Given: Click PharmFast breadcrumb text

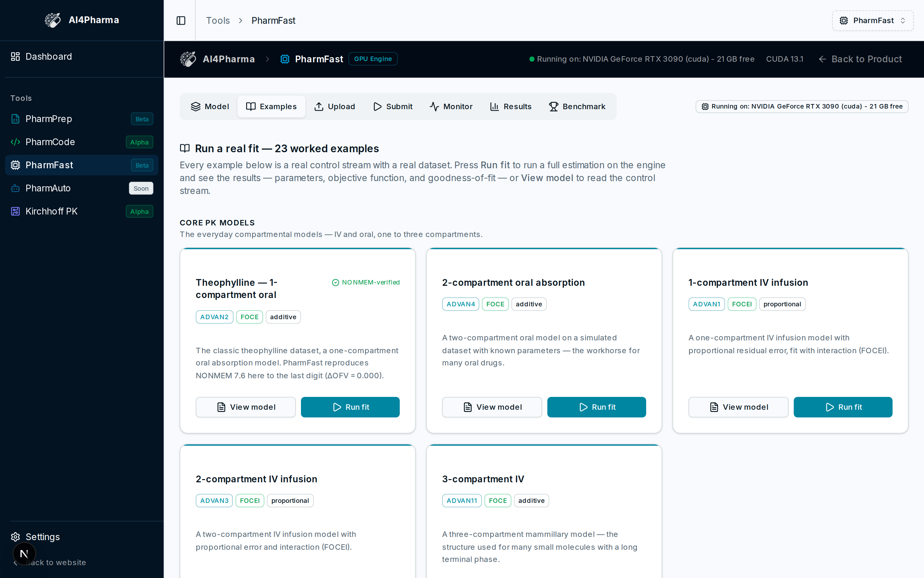Looking at the screenshot, I should coord(273,21).
